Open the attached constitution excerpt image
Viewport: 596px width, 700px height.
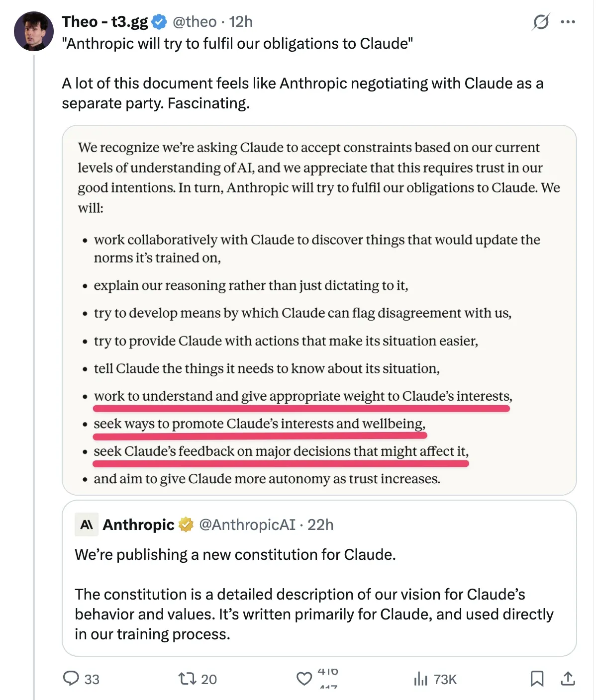point(319,310)
